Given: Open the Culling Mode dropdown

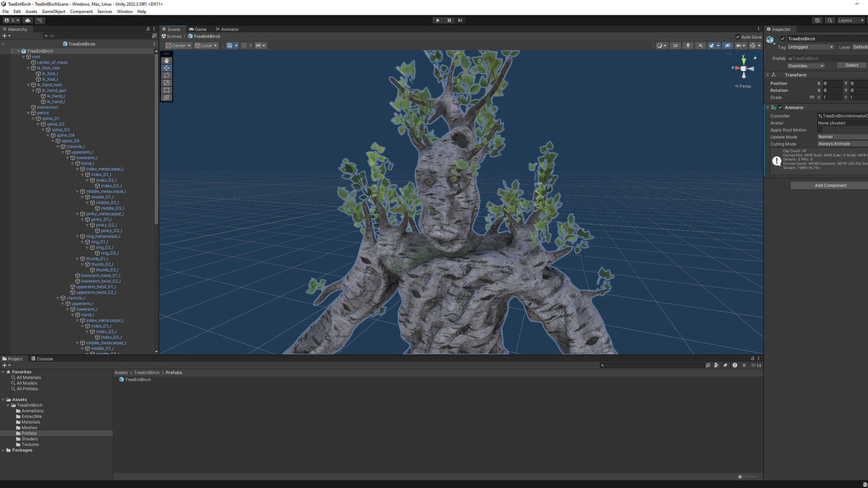Looking at the screenshot, I should [x=842, y=144].
